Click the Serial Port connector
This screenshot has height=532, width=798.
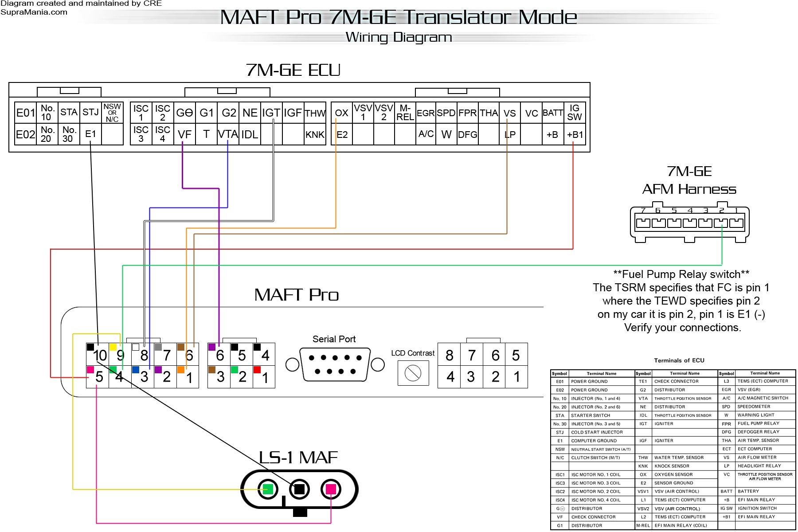(335, 364)
